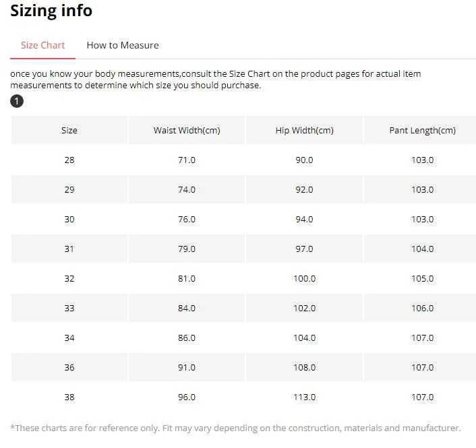Click the Hip Width(cm) column header

(305, 130)
